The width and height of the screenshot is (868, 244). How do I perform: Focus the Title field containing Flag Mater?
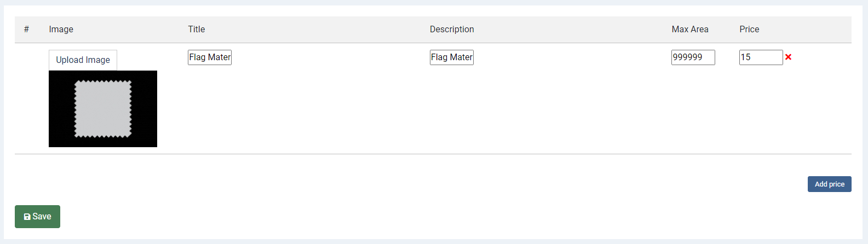210,57
